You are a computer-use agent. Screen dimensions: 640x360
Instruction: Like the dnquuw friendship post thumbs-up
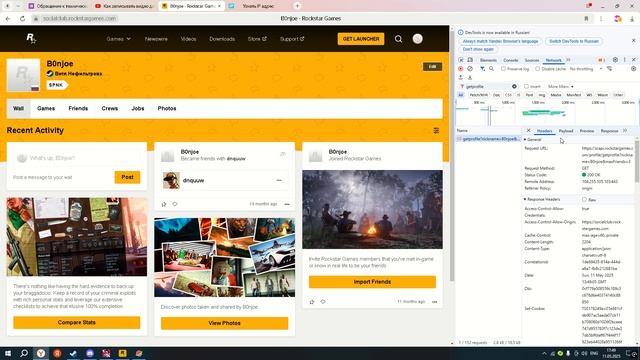click(164, 204)
